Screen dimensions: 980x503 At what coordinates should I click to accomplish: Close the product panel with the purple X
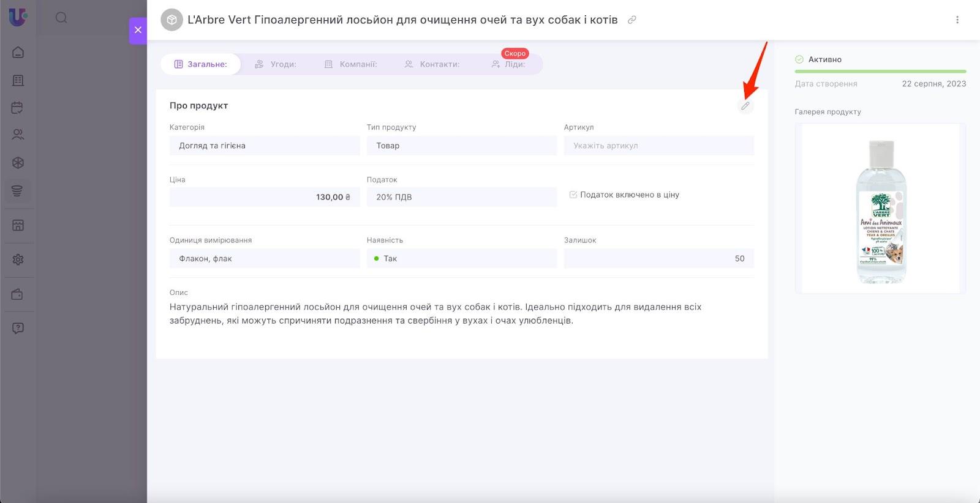coord(138,30)
